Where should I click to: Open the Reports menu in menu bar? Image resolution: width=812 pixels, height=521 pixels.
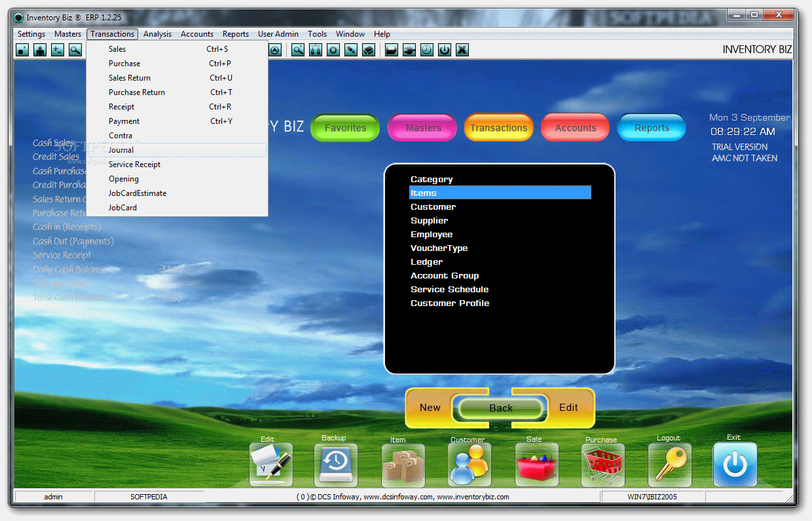[x=236, y=34]
